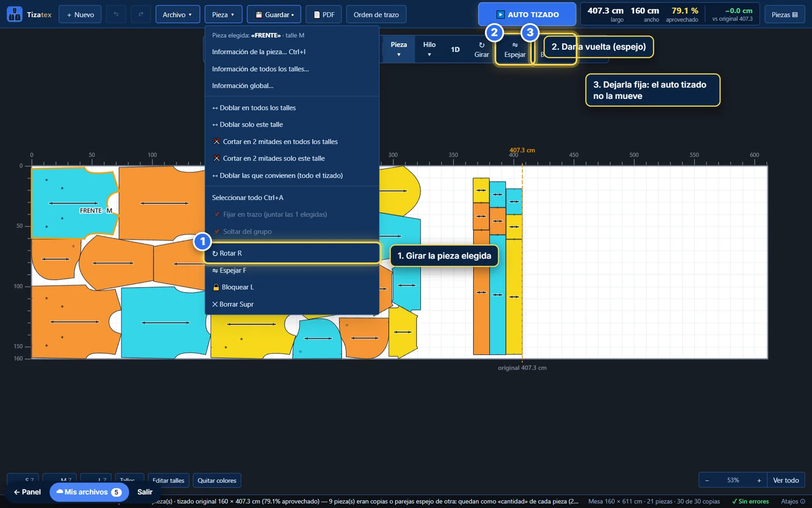Viewport: 812px width, 508px height.
Task: Choose Bloquear L with the padlock icon
Action: point(292,287)
